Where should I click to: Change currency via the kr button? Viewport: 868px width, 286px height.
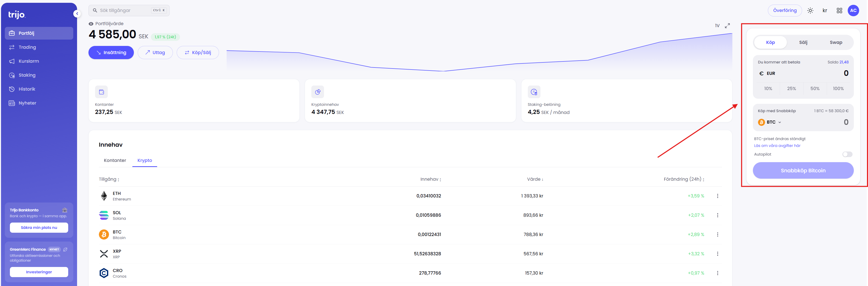825,10
